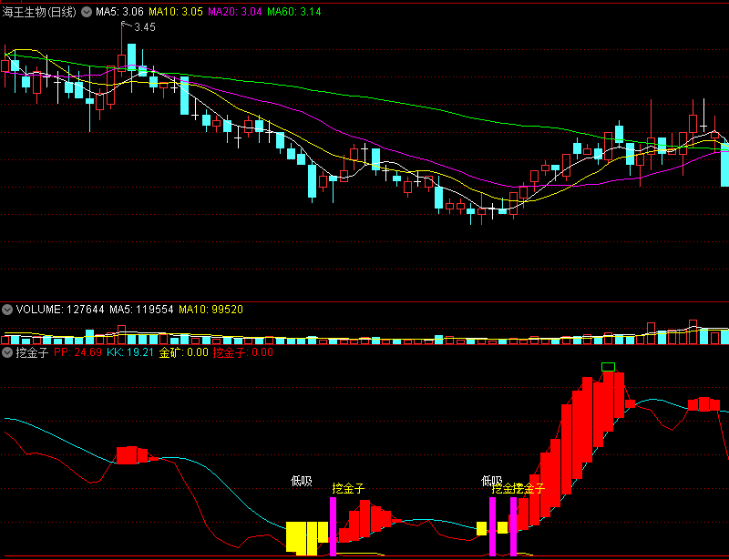Screen dimensions: 729x560
Task: Click the first yellow 挖金子 signal label
Action: [x=348, y=488]
